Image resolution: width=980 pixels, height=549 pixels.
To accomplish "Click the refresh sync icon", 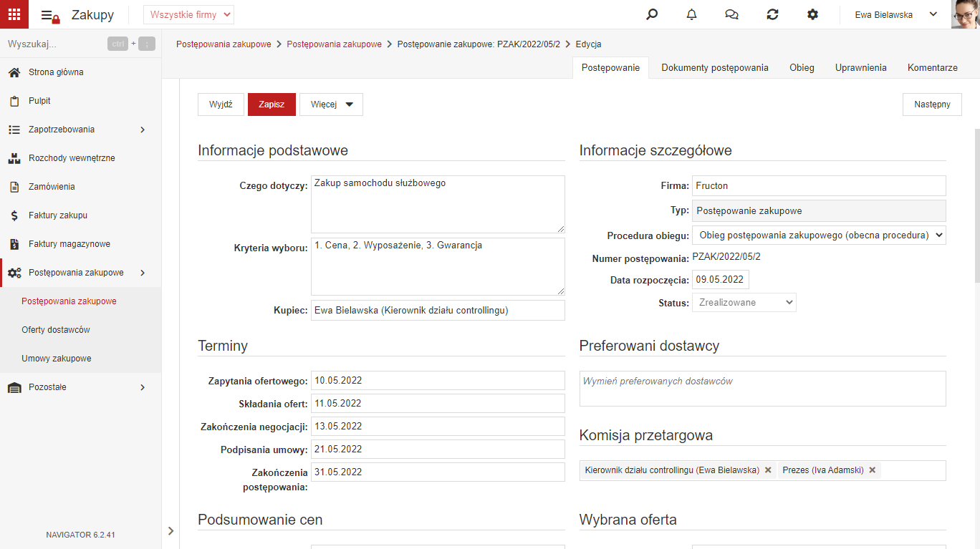I will 772,14.
